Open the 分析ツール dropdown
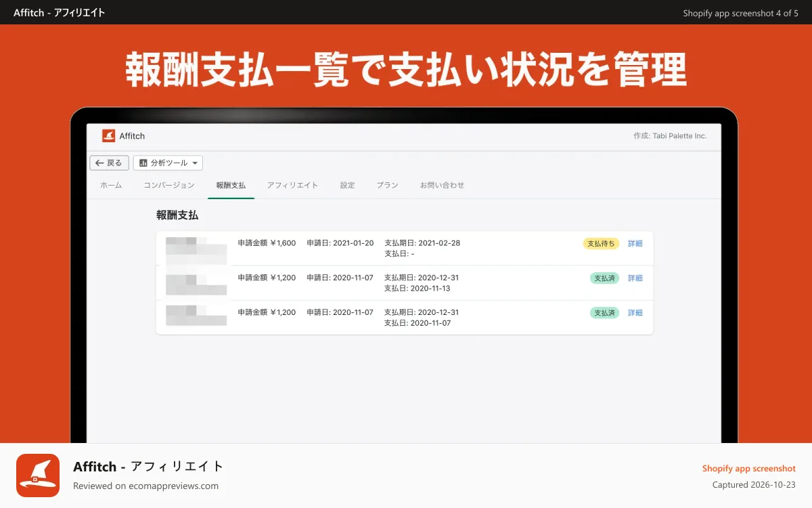Viewport: 812px width, 508px height. click(x=168, y=163)
